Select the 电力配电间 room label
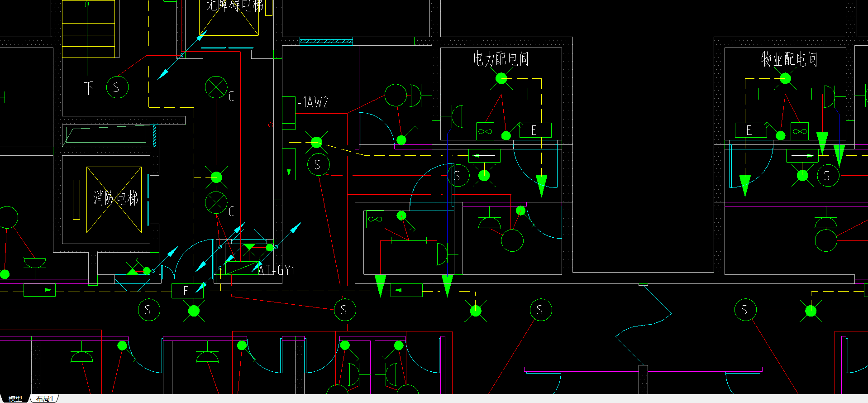 [x=501, y=59]
